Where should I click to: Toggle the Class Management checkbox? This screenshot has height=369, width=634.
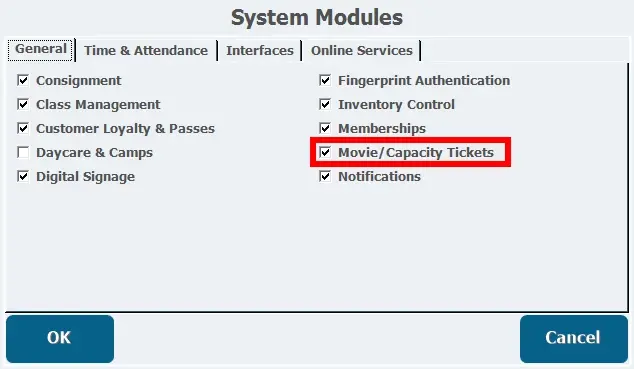23,104
